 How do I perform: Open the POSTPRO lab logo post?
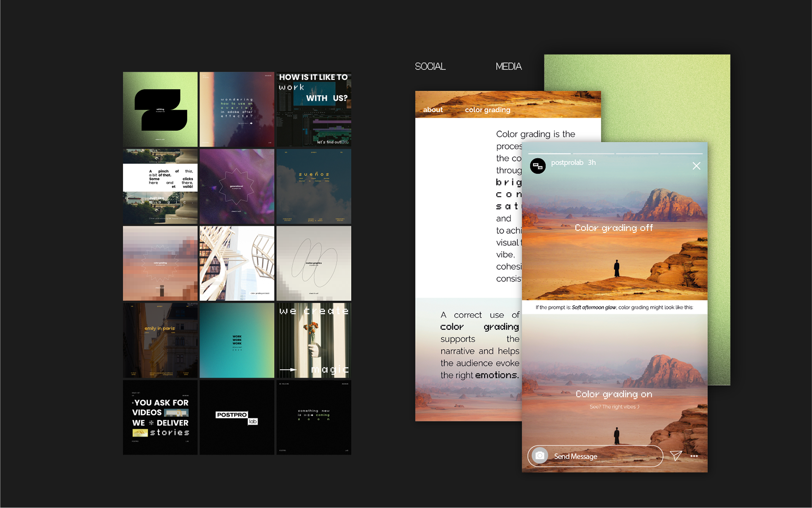tap(237, 417)
